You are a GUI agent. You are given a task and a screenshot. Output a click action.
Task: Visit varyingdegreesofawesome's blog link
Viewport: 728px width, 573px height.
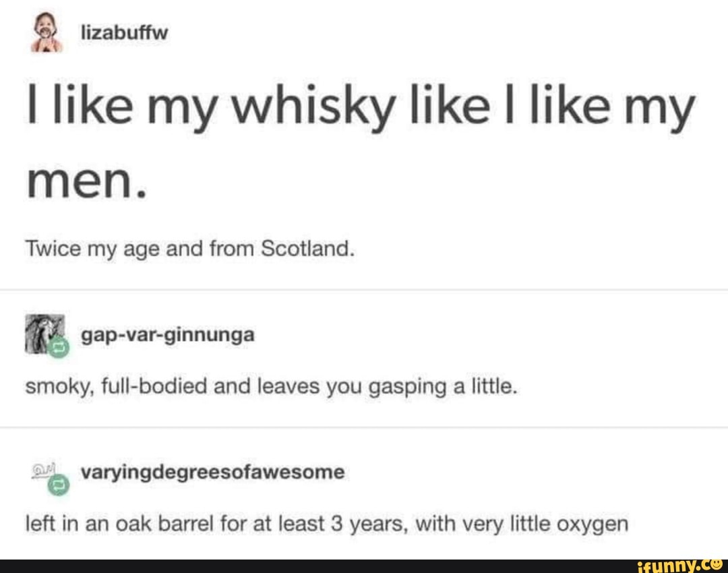pyautogui.click(x=212, y=473)
